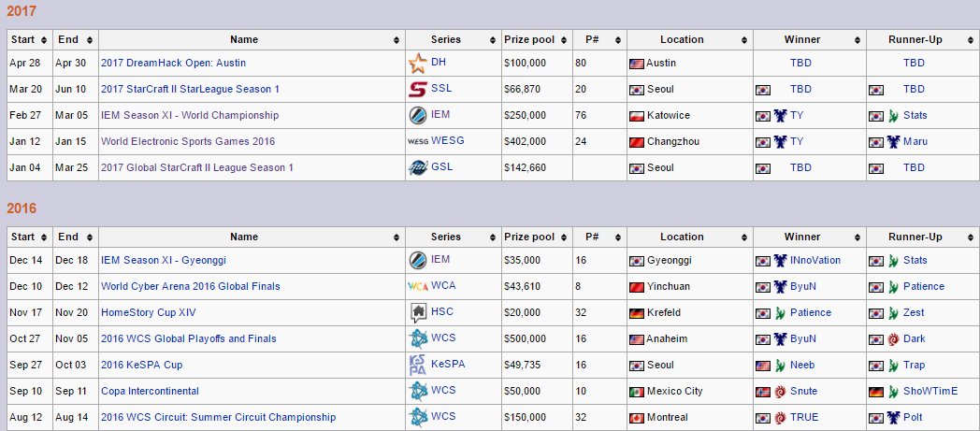Viewport: 980px width, 431px height.
Task: Click the DreamHack star logo icon
Action: 417,63
